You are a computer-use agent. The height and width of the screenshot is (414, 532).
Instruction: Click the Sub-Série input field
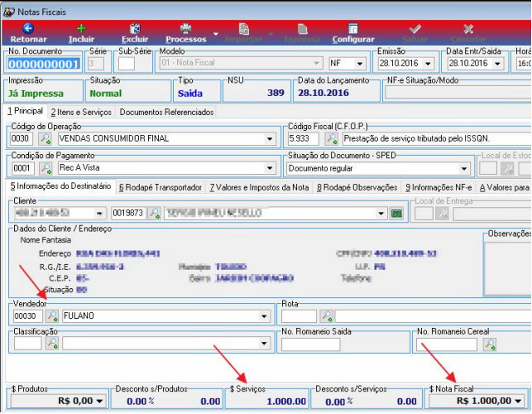[127, 64]
